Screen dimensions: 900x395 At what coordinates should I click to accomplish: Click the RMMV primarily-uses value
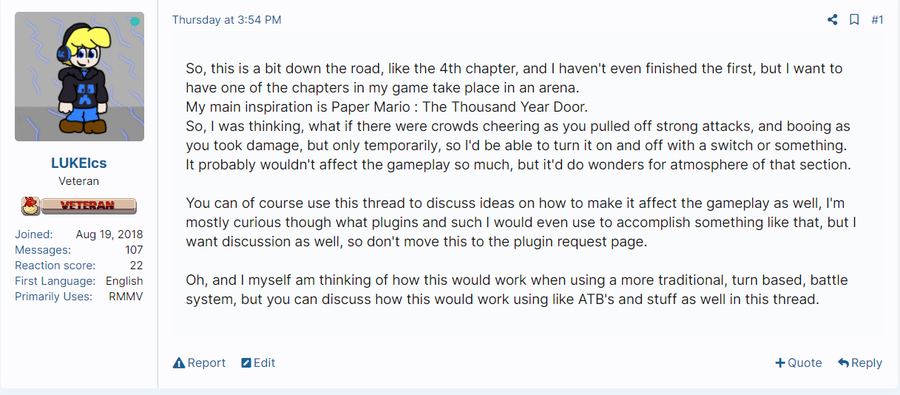(x=126, y=297)
